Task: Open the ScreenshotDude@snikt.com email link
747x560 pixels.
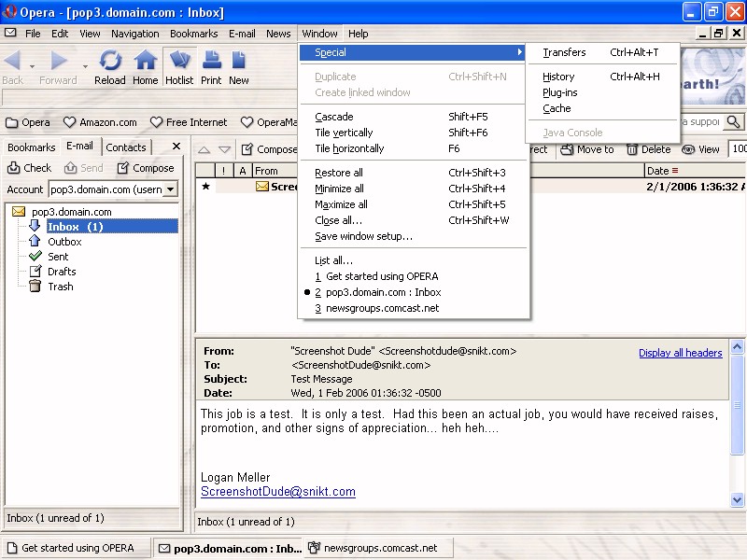Action: [277, 492]
